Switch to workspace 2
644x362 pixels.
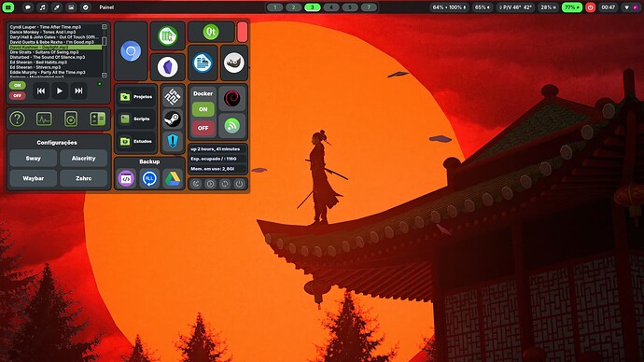(x=293, y=7)
